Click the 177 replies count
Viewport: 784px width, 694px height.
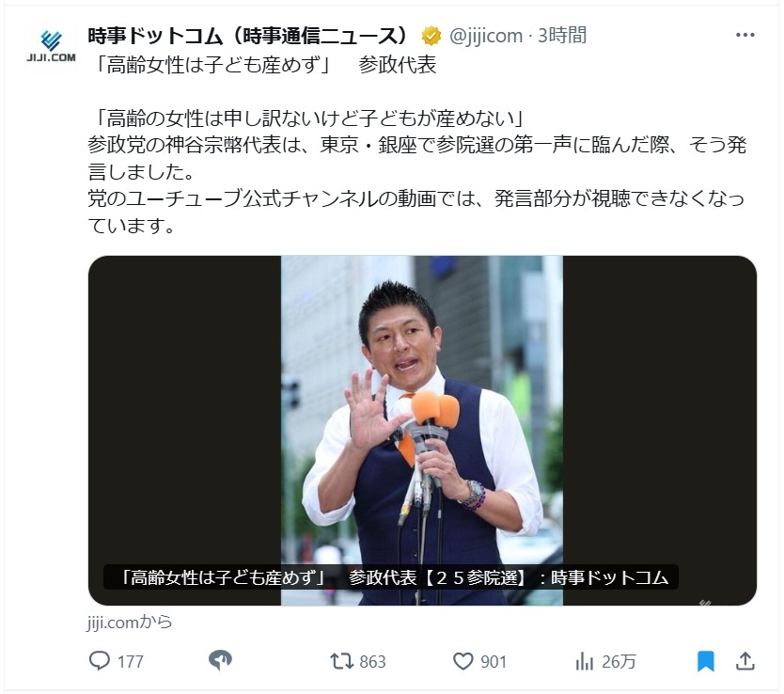coord(130,661)
